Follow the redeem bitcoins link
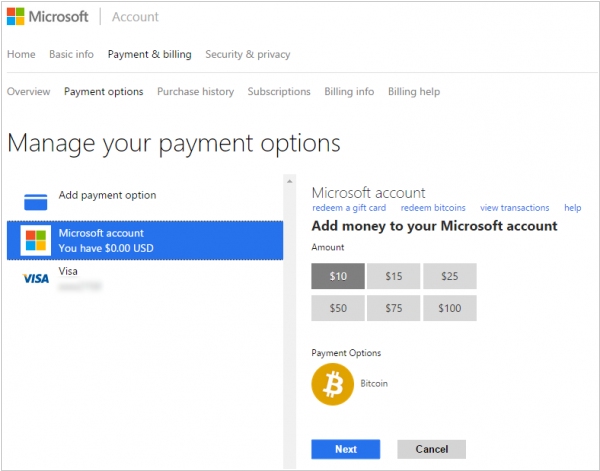The height and width of the screenshot is (471, 600). [x=433, y=208]
